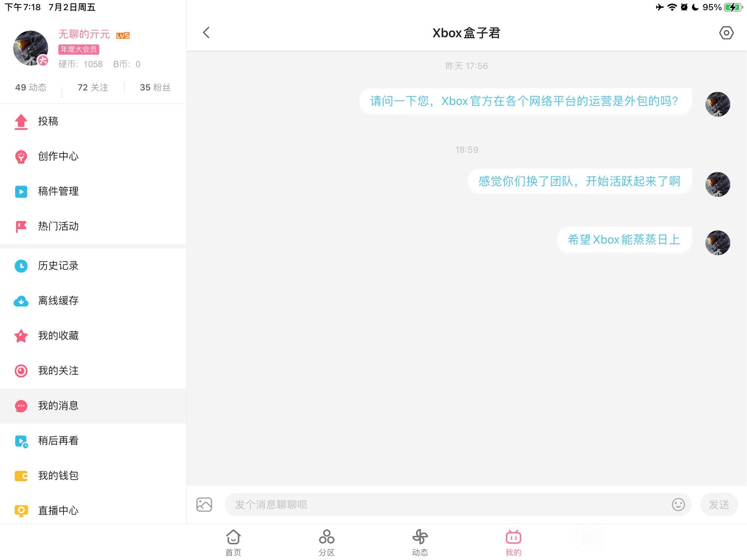
Task: Tap the profile avatar in sidebar
Action: 31,48
